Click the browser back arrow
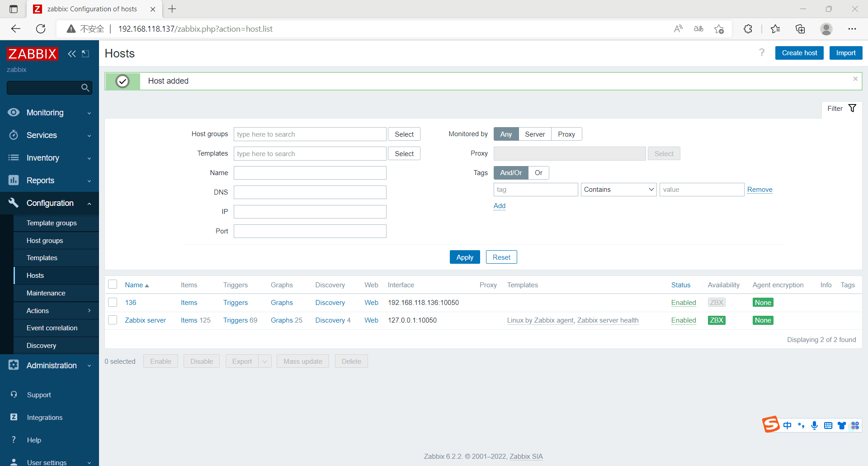The height and width of the screenshot is (466, 868). coord(16,29)
